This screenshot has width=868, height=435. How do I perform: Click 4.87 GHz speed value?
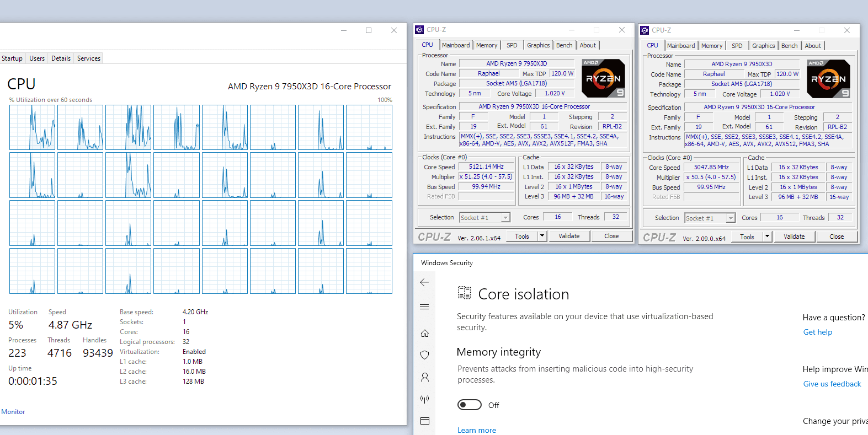click(x=70, y=325)
